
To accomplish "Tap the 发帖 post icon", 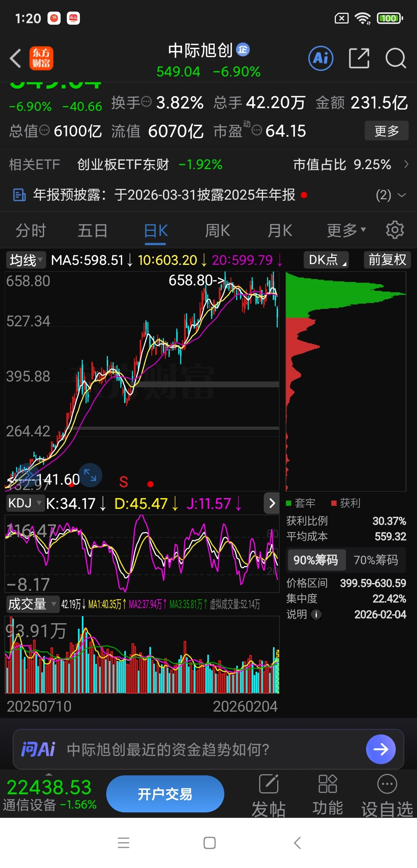I will tap(269, 795).
